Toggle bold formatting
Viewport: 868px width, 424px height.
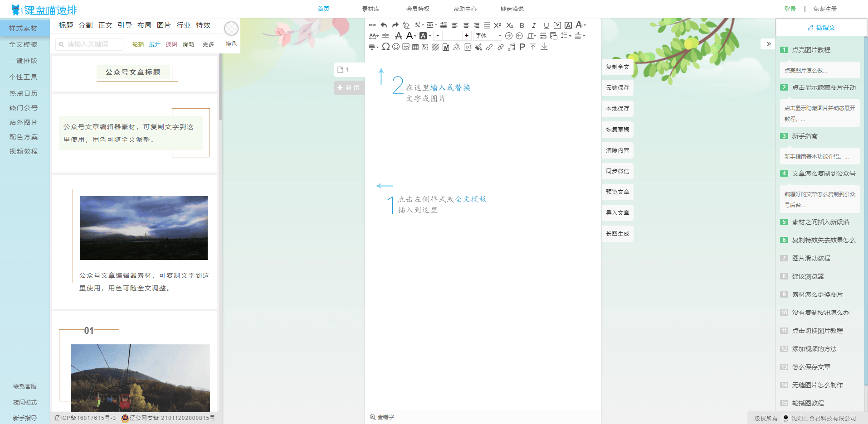(x=522, y=25)
